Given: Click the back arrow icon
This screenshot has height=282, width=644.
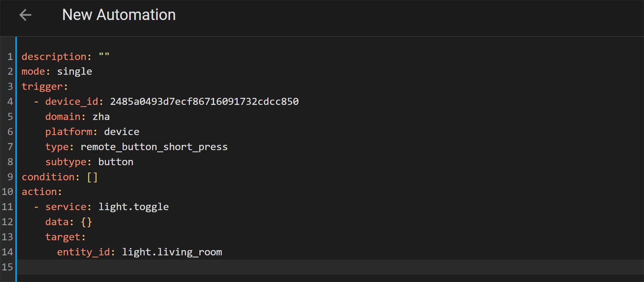Looking at the screenshot, I should pos(25,15).
